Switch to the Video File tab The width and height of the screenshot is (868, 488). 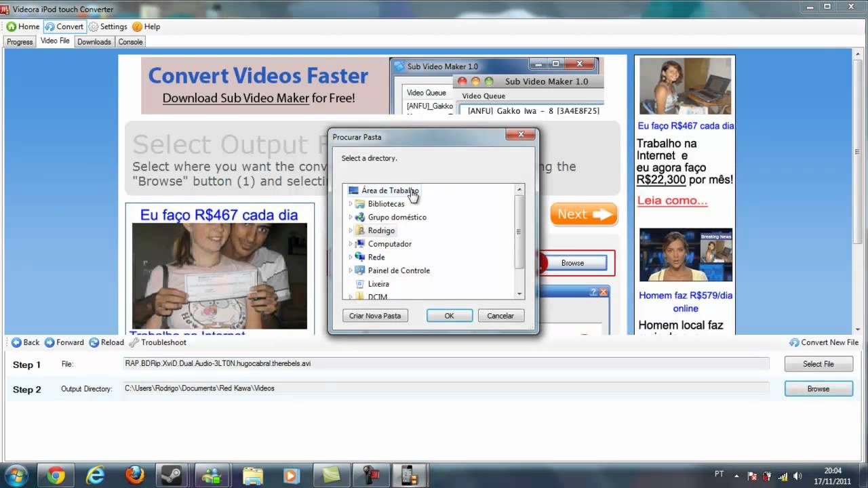click(55, 41)
